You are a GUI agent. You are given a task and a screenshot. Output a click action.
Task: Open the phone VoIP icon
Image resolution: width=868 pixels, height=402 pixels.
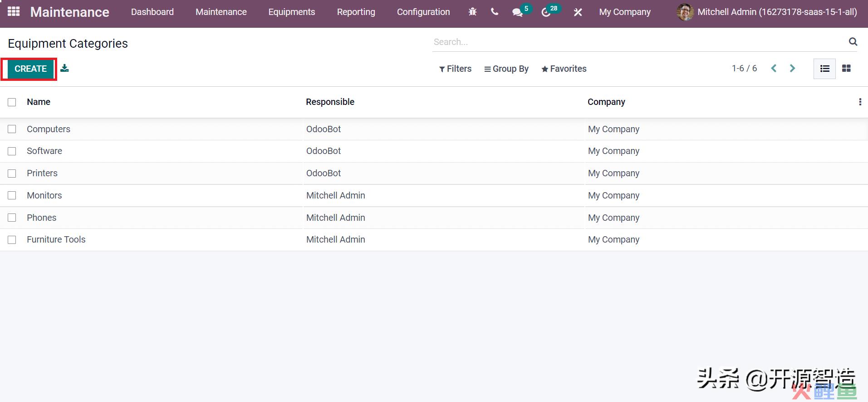pyautogui.click(x=495, y=12)
